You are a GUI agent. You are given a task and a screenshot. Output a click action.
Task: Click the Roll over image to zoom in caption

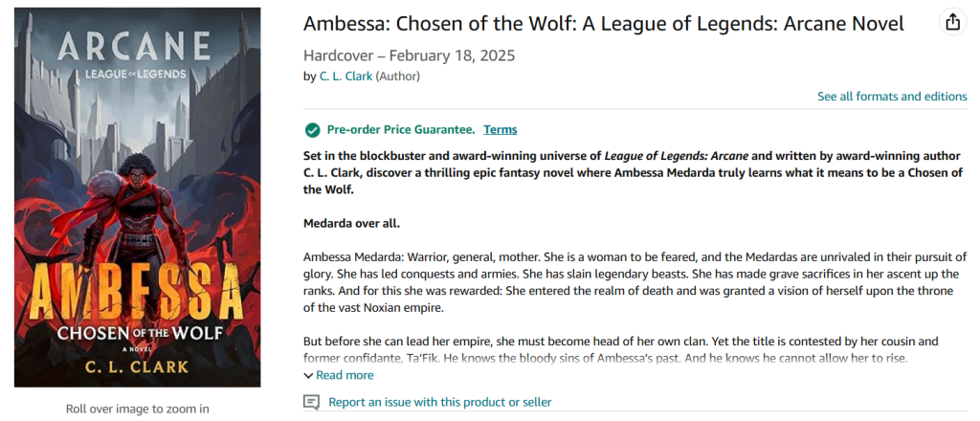click(x=138, y=410)
